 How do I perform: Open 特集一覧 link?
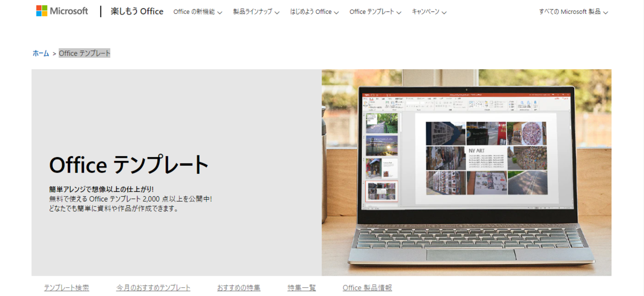pyautogui.click(x=302, y=288)
